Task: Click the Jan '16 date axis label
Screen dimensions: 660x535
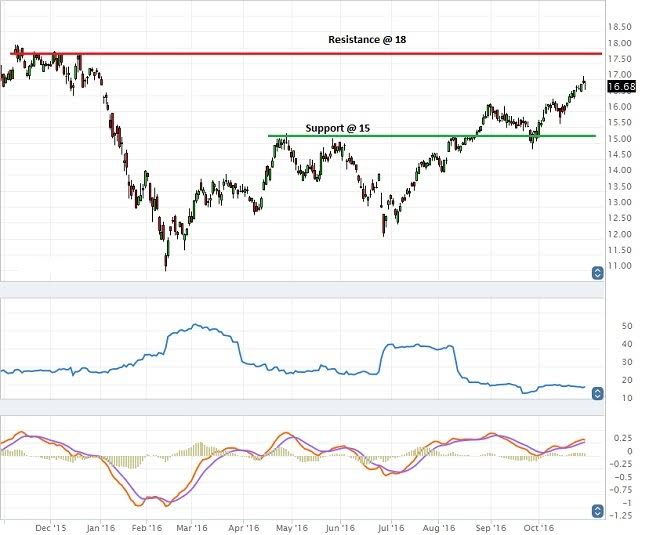Action: [x=101, y=528]
